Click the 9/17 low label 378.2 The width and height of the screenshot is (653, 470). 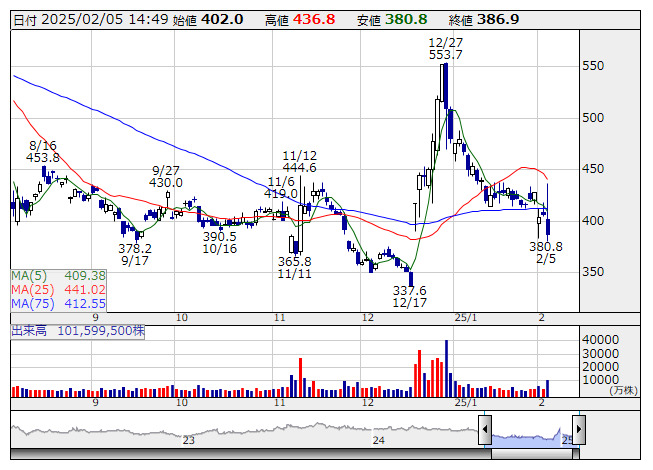[135, 248]
